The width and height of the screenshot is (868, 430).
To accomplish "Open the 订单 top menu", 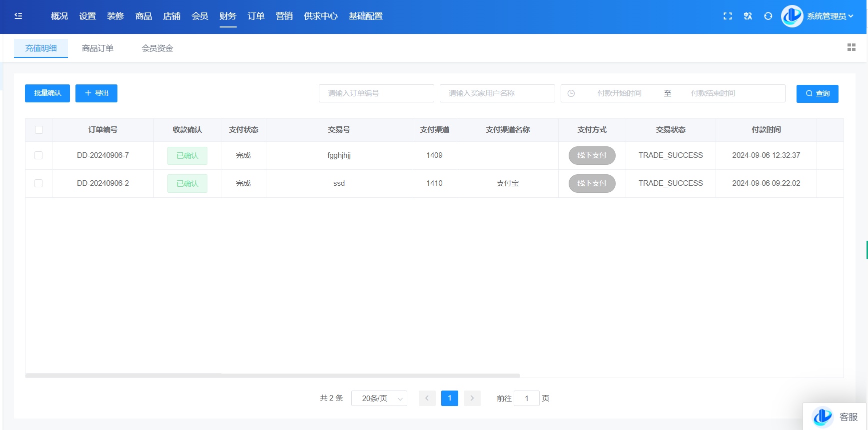I will (x=256, y=16).
